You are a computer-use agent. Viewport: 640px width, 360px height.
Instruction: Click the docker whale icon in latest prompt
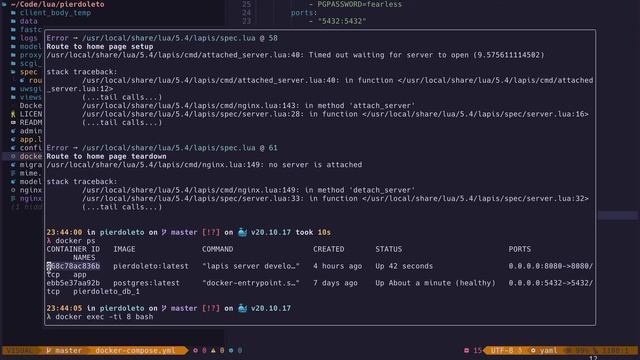tap(242, 308)
